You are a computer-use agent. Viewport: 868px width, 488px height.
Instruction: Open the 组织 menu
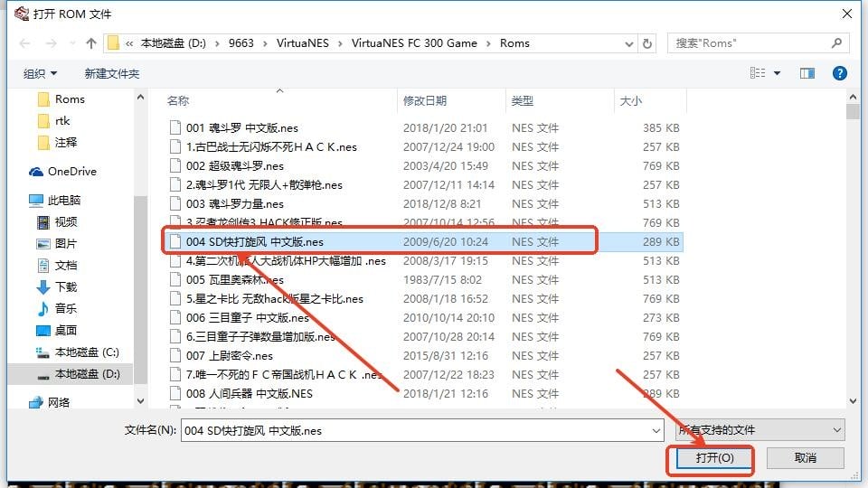(40, 73)
